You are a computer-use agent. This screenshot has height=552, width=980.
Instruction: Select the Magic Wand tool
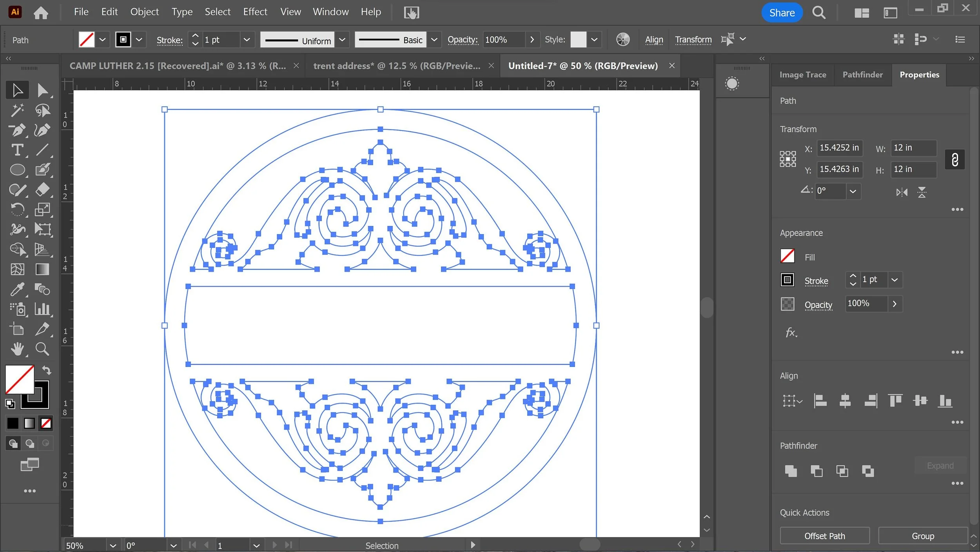[x=17, y=110]
